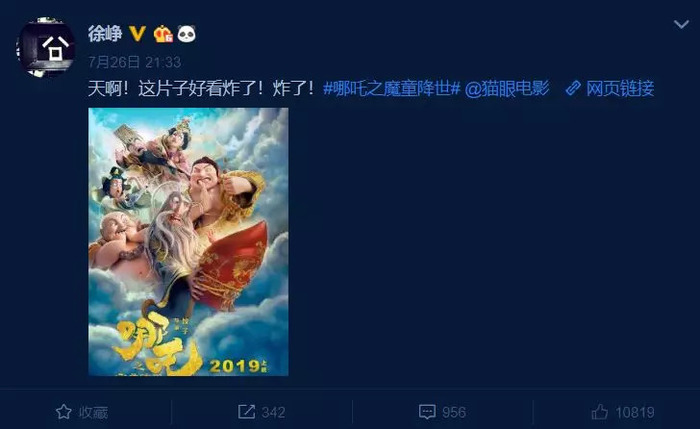Open the #哪吒之魔童降世# hashtag topic

[392, 89]
